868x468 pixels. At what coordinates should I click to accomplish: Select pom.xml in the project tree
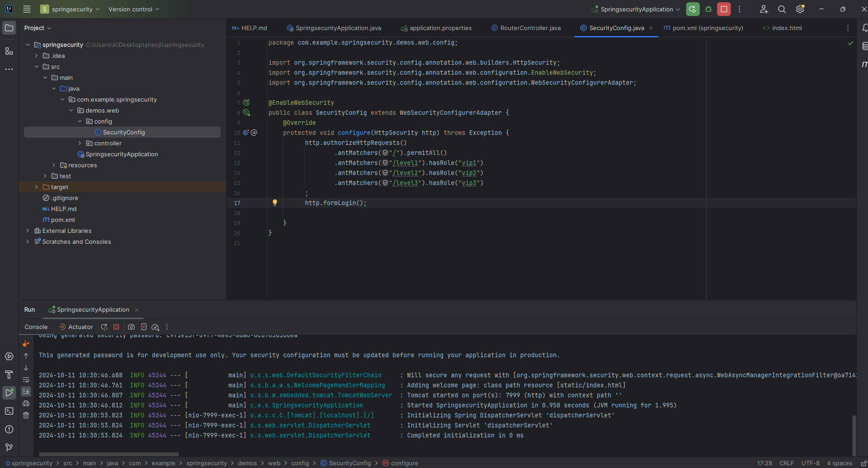coord(63,220)
